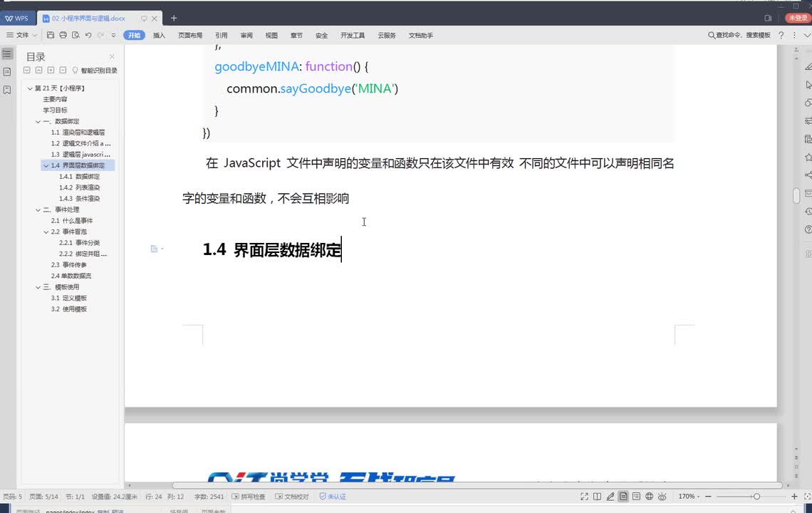Viewport: 812px width, 513px height.
Task: Close the 目录 navigation pane
Action: (x=112, y=56)
